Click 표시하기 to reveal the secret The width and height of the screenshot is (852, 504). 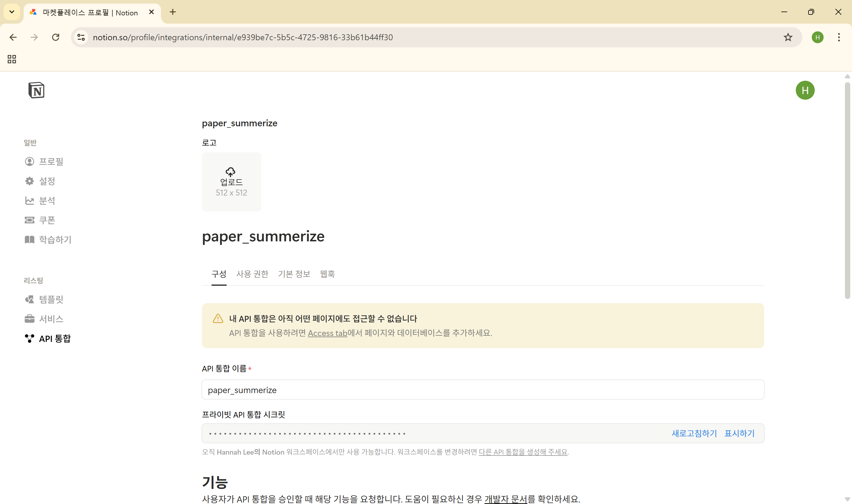coord(739,433)
